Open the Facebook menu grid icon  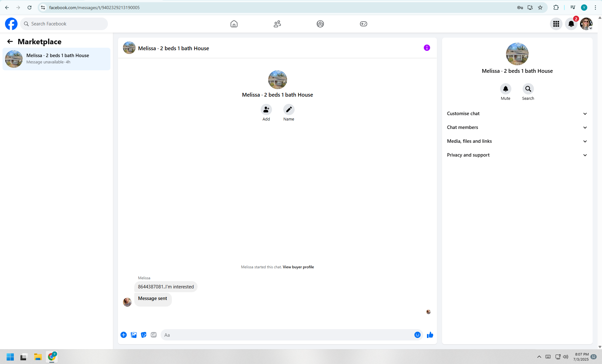(556, 24)
